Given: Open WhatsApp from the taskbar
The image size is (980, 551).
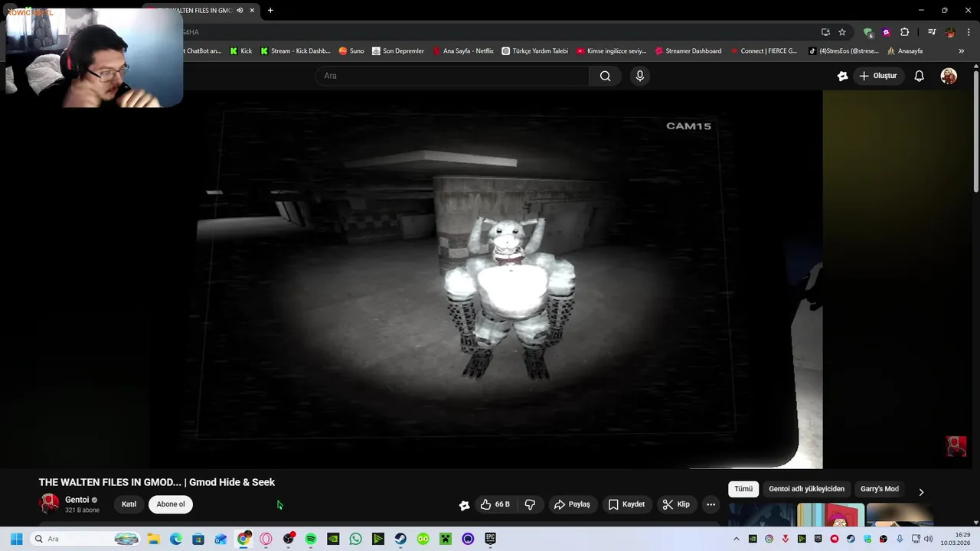Looking at the screenshot, I should [355, 539].
